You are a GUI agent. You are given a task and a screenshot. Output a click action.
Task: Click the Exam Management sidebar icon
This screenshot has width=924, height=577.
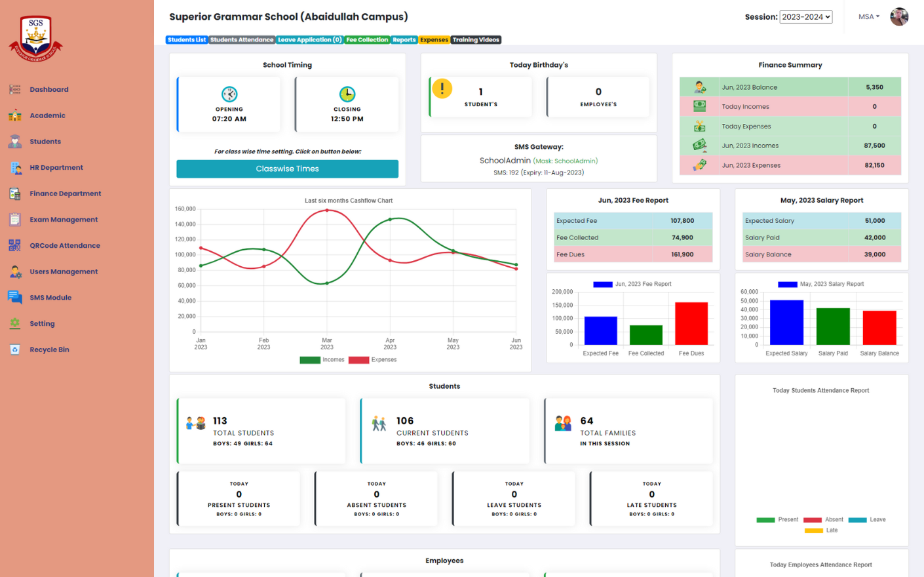pos(14,220)
